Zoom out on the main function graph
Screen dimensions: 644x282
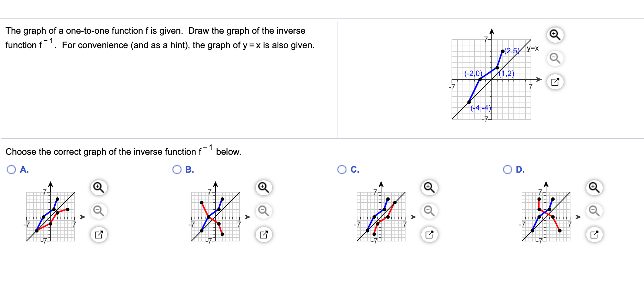tap(555, 58)
